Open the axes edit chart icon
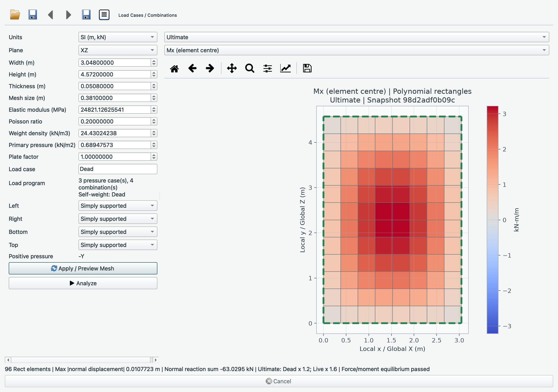Viewport: 558px width, 392px height. pos(285,68)
